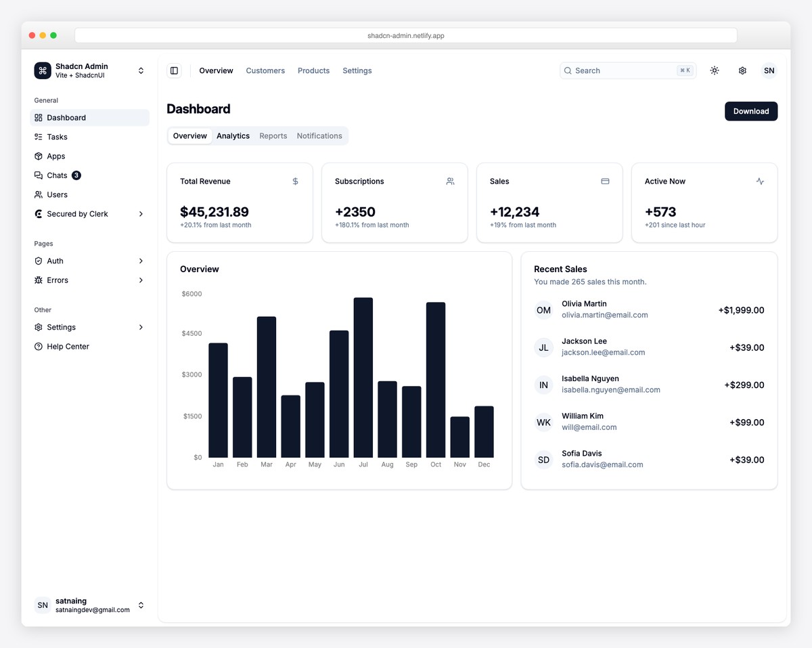812x648 pixels.
Task: Click the activity icon on Active Now card
Action: pos(760,181)
